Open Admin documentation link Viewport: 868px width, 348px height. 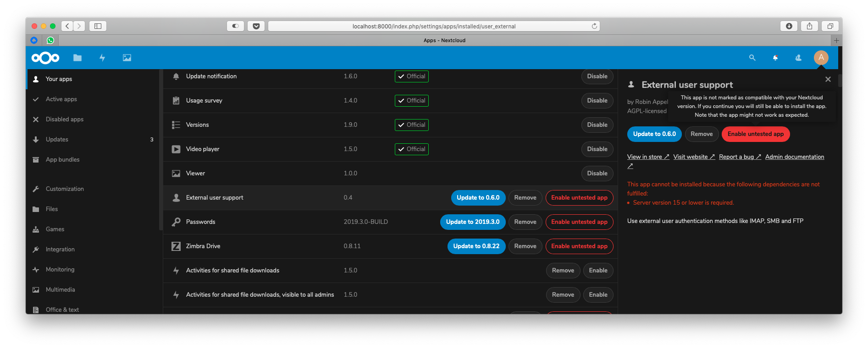pos(795,157)
